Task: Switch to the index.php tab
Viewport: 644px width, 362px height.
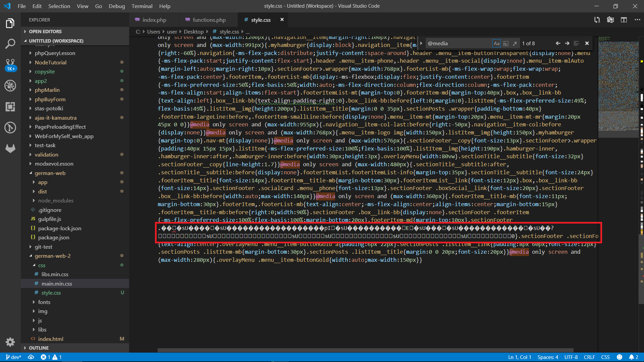Action: tap(154, 20)
